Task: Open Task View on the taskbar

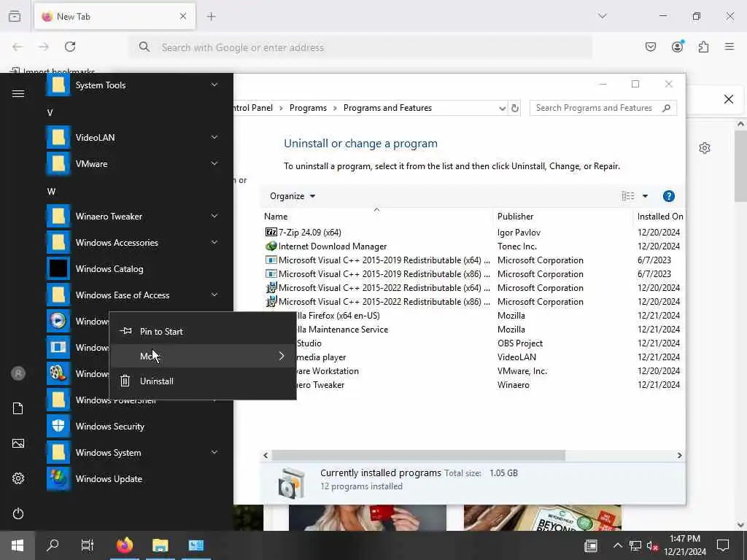Action: pos(88,545)
